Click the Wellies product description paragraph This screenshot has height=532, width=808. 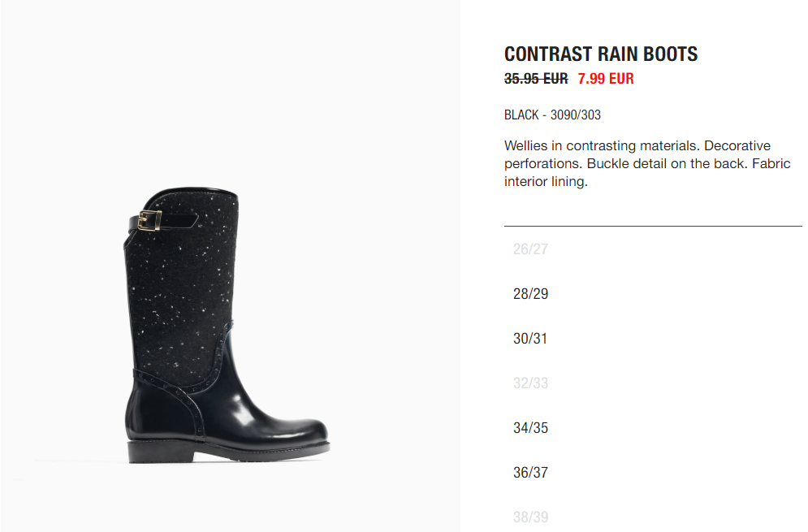click(647, 163)
